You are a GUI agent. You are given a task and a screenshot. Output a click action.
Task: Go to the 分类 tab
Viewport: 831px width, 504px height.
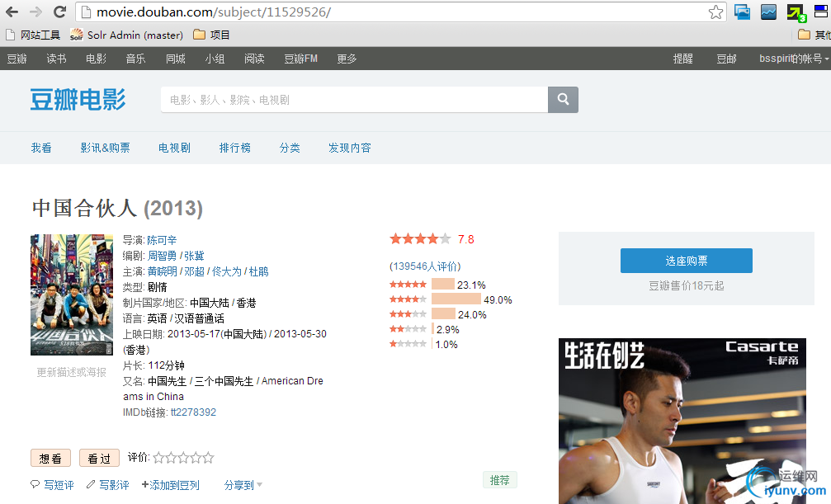point(290,148)
